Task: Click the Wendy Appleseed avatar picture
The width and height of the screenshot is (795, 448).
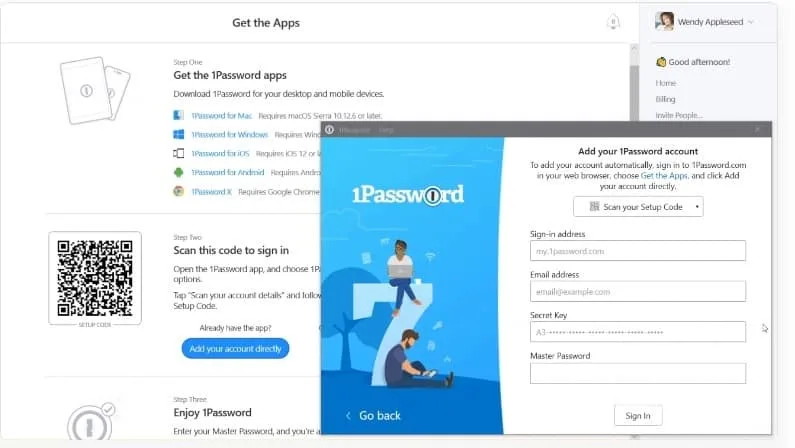Action: (x=664, y=21)
